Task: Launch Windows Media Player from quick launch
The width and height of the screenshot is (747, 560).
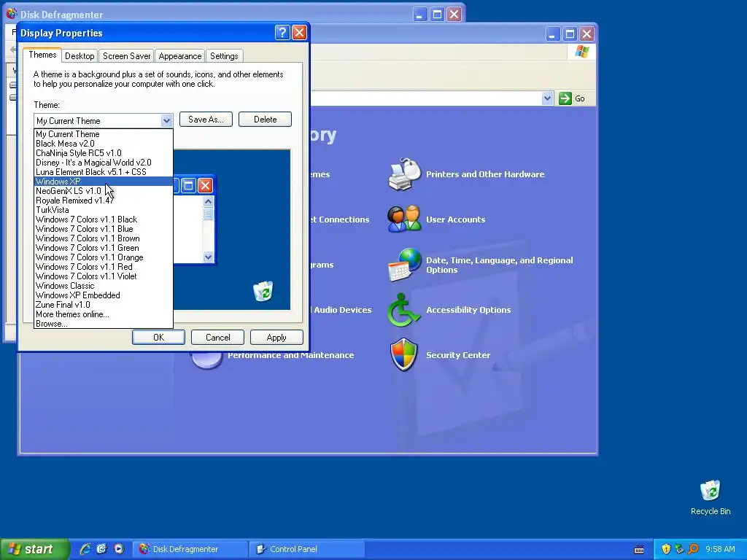Action: coord(119,549)
